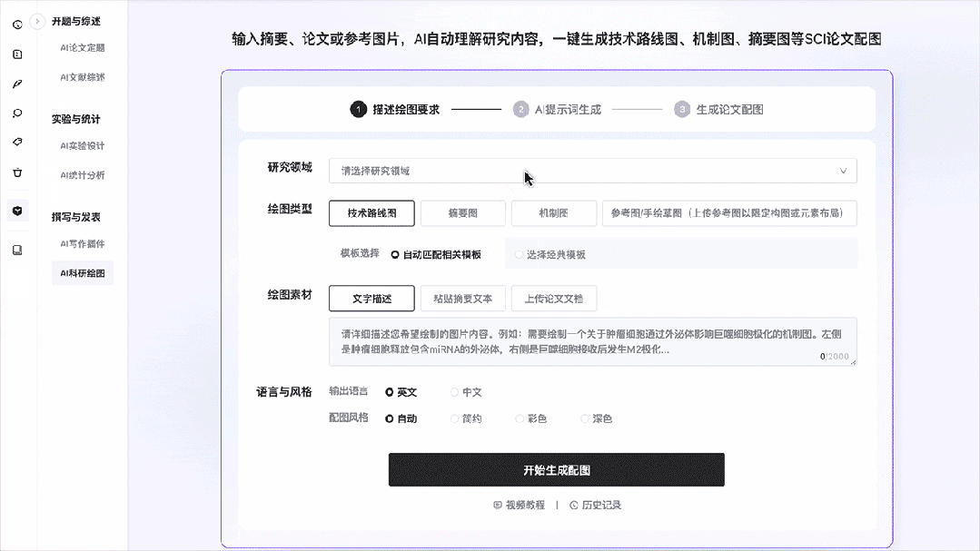Click the 开始生成配图 button
The width and height of the screenshot is (980, 551).
pyautogui.click(x=556, y=470)
